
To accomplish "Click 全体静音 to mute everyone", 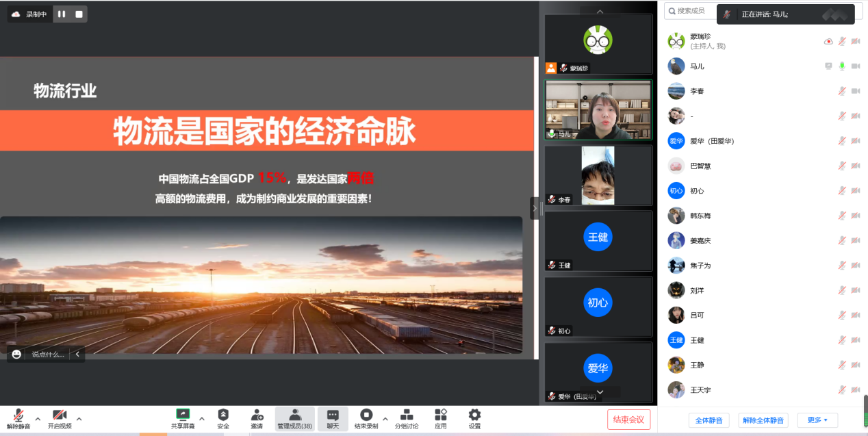I will point(709,420).
